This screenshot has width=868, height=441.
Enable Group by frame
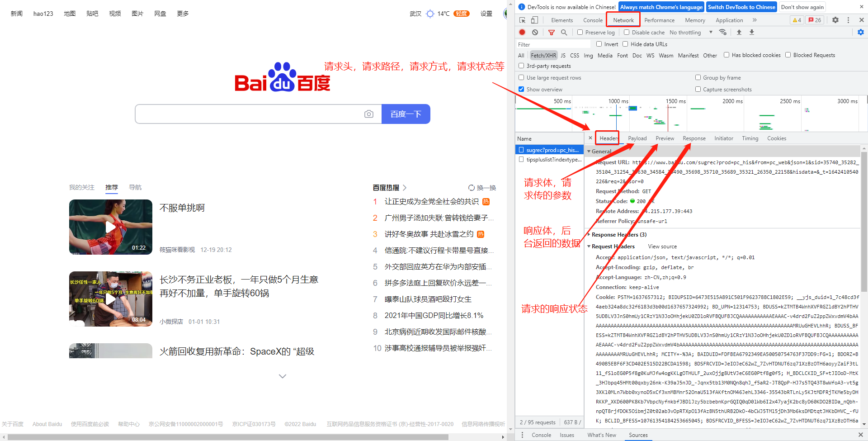[x=698, y=77]
